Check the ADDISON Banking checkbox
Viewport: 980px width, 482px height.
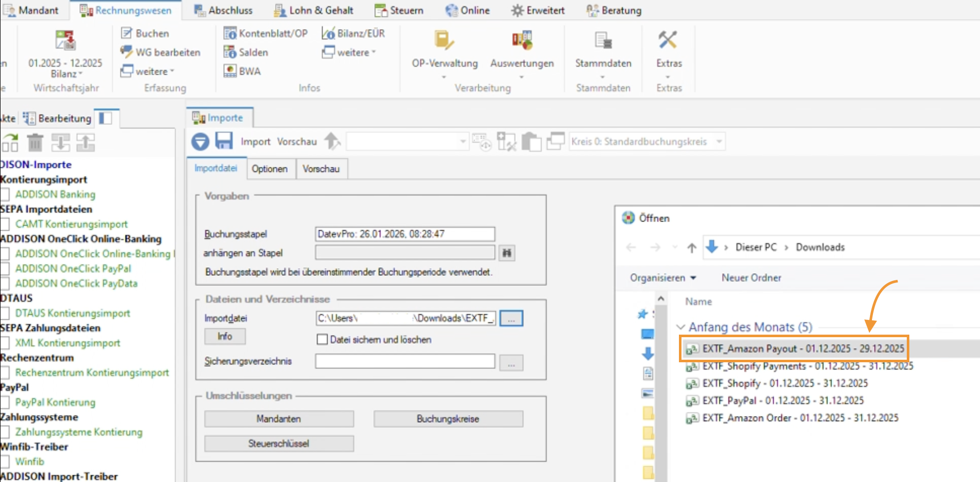point(5,194)
